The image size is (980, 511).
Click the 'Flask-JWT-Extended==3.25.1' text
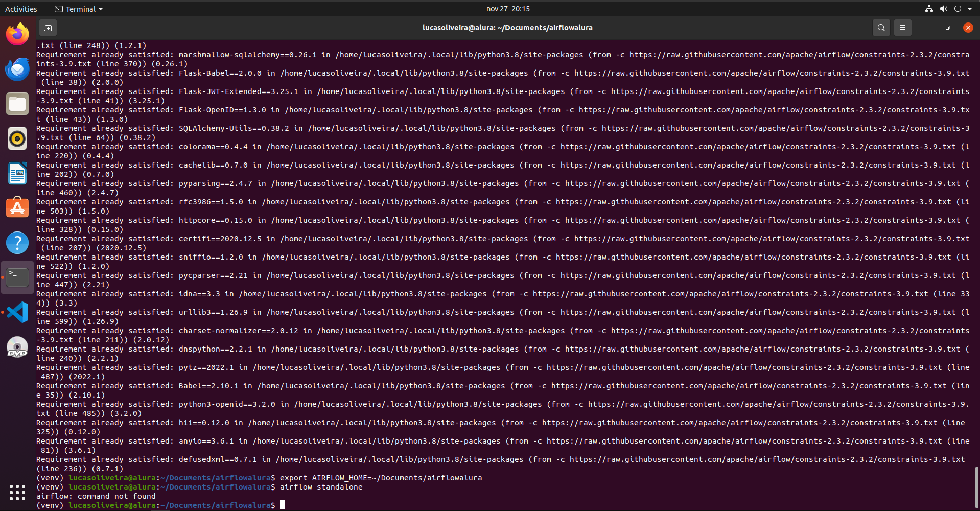click(239, 91)
